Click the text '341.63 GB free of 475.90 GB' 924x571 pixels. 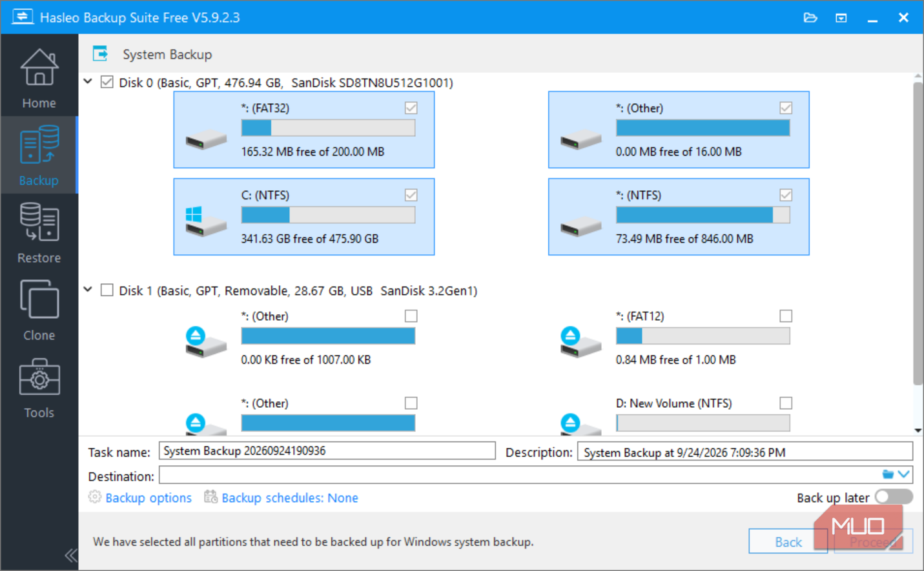[310, 239]
